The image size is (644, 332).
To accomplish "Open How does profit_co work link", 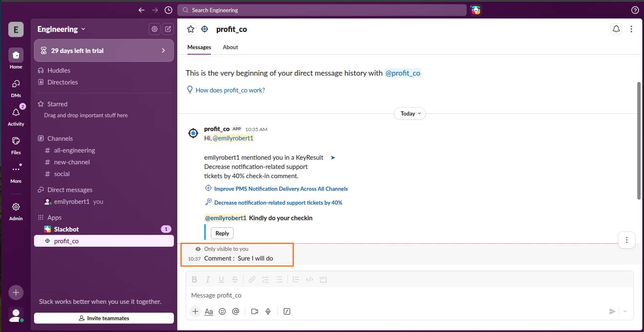I will (230, 90).
